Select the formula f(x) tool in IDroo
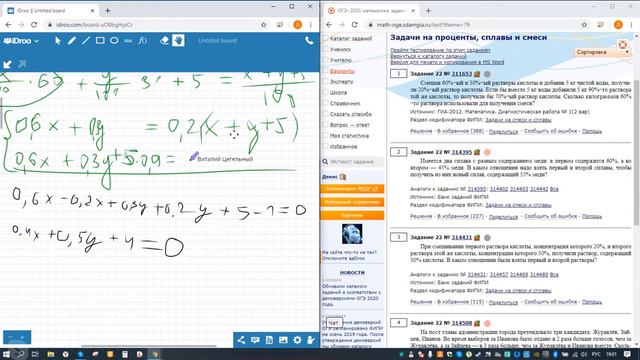The width and height of the screenshot is (640, 360). point(142,40)
